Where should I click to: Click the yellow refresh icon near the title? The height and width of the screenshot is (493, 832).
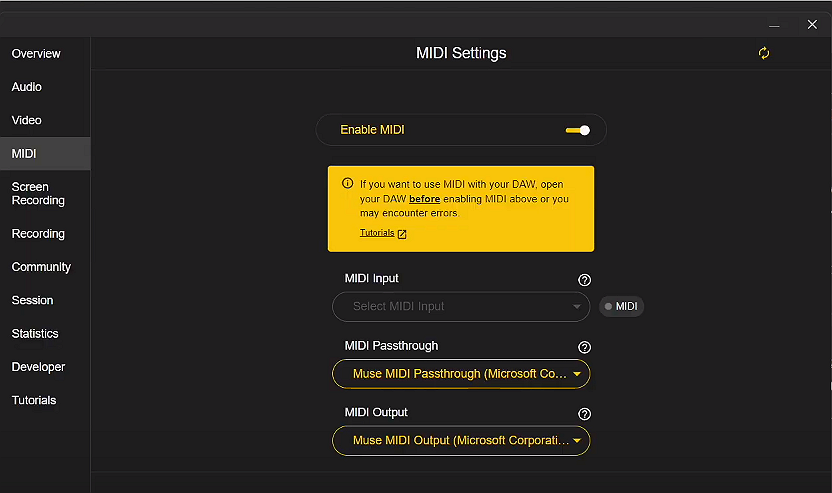[764, 53]
